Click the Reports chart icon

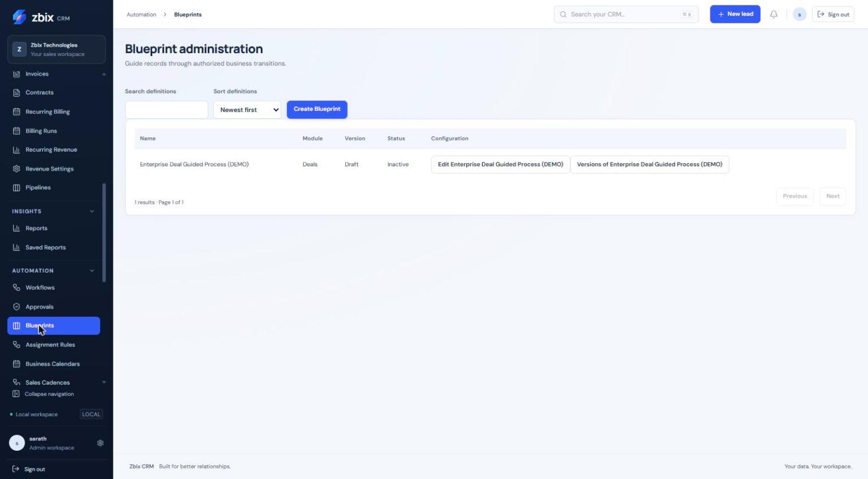pos(17,228)
